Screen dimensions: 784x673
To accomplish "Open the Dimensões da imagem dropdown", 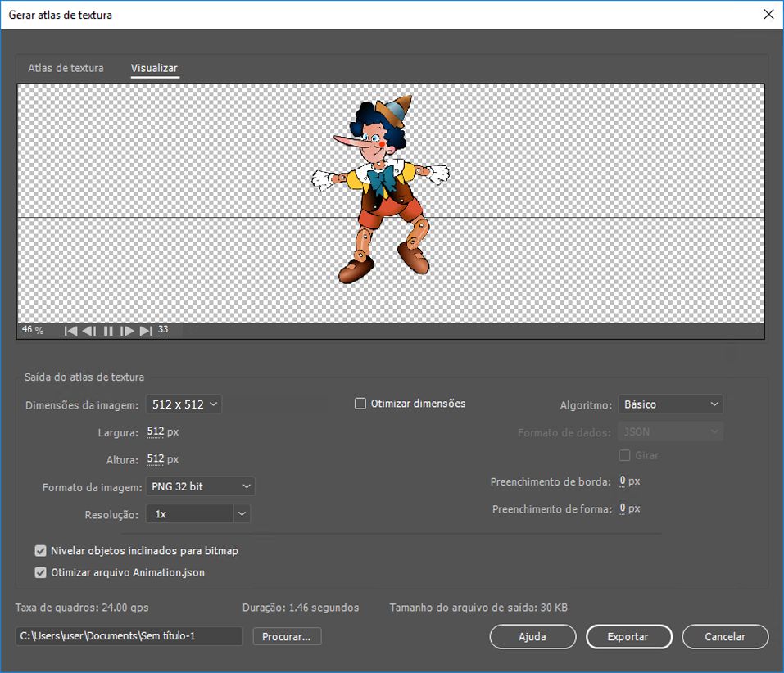I will 184,404.
